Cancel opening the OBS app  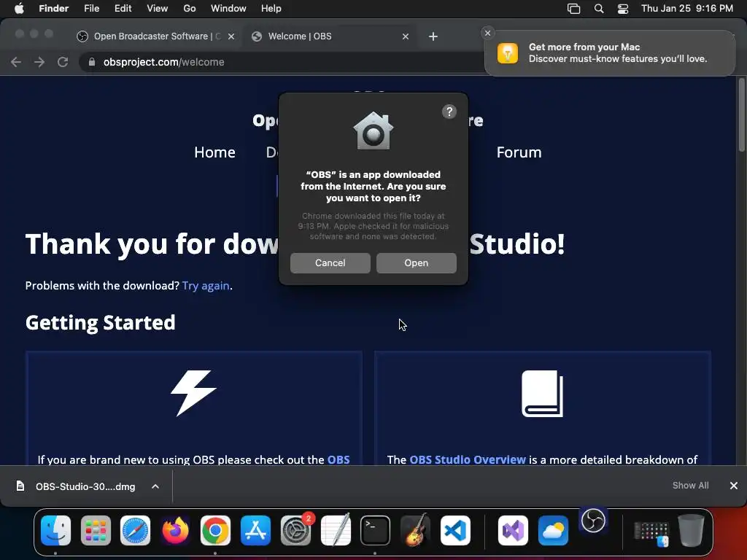(x=330, y=262)
